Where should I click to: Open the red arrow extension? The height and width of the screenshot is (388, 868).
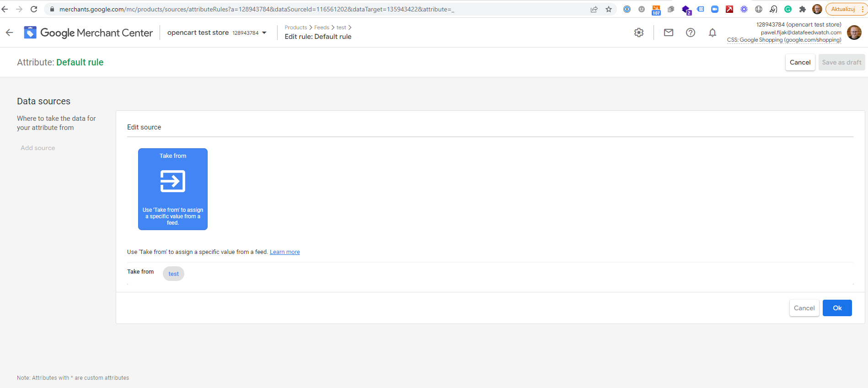[729, 9]
